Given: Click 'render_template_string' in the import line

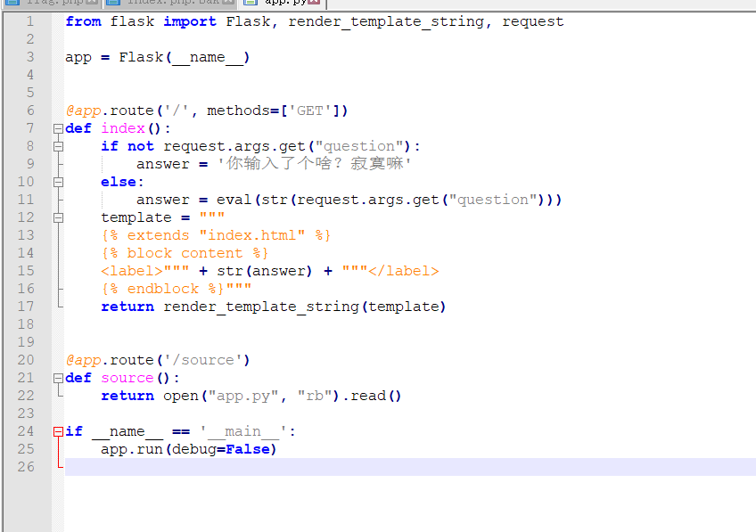Looking at the screenshot, I should (x=386, y=21).
